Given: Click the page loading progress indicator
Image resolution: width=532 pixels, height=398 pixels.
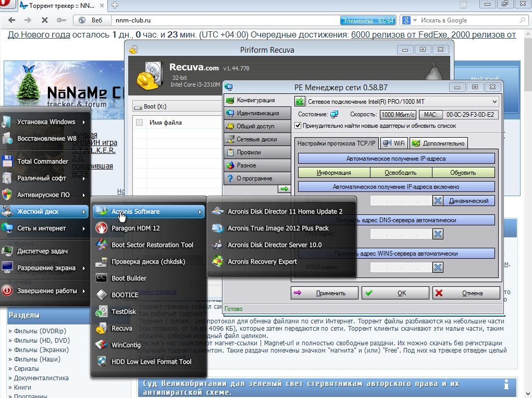Looking at the screenshot, I should tap(368, 20).
